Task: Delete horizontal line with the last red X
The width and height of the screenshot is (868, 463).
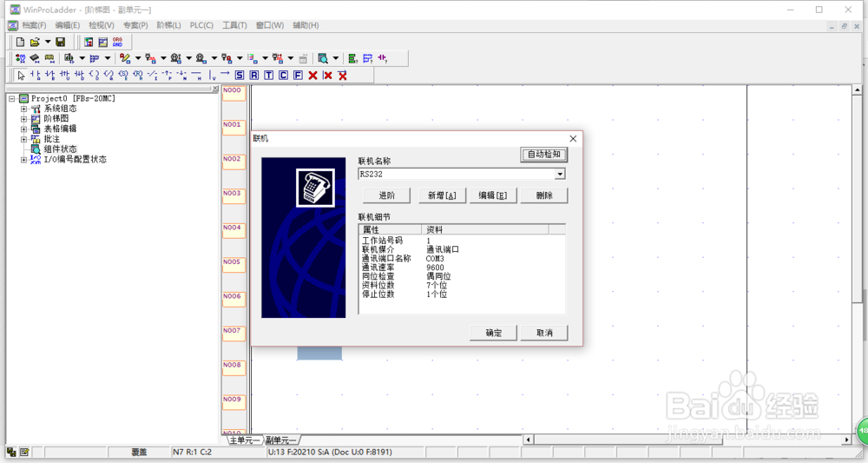Action: point(343,76)
